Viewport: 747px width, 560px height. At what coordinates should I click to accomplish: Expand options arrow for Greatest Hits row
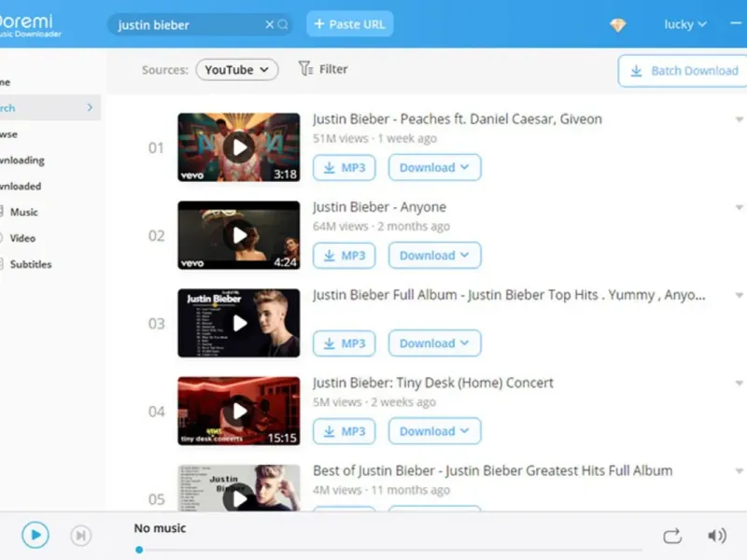tap(739, 471)
